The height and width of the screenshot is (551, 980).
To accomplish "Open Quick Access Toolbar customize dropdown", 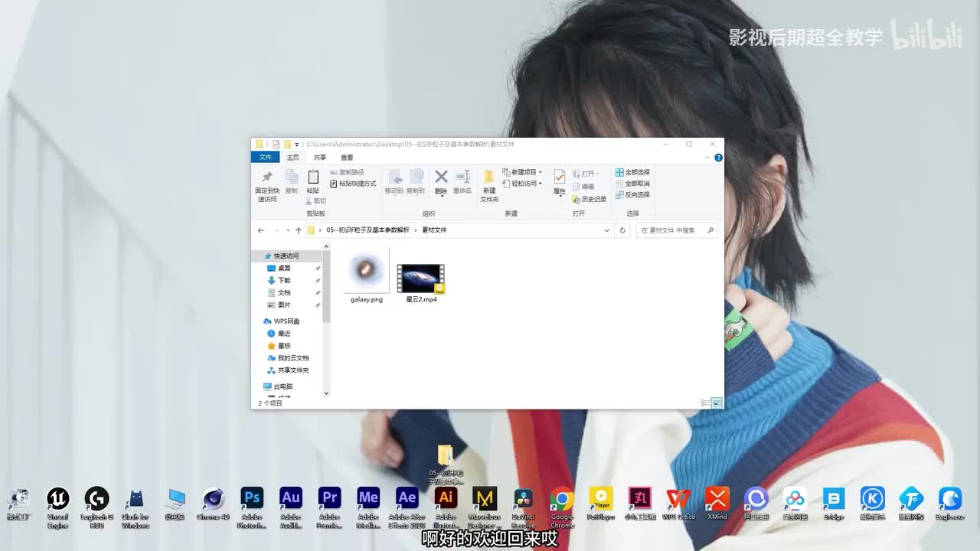I will (x=297, y=144).
